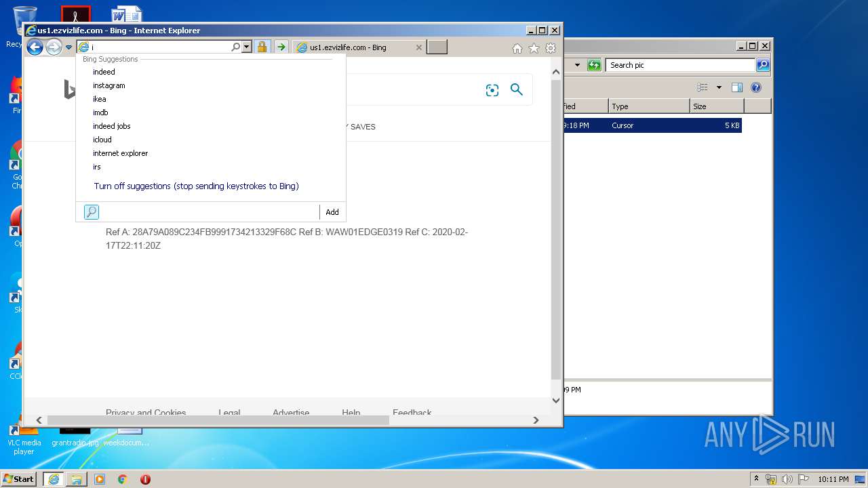
Task: Sort by Size column in Explorer
Action: point(717,106)
